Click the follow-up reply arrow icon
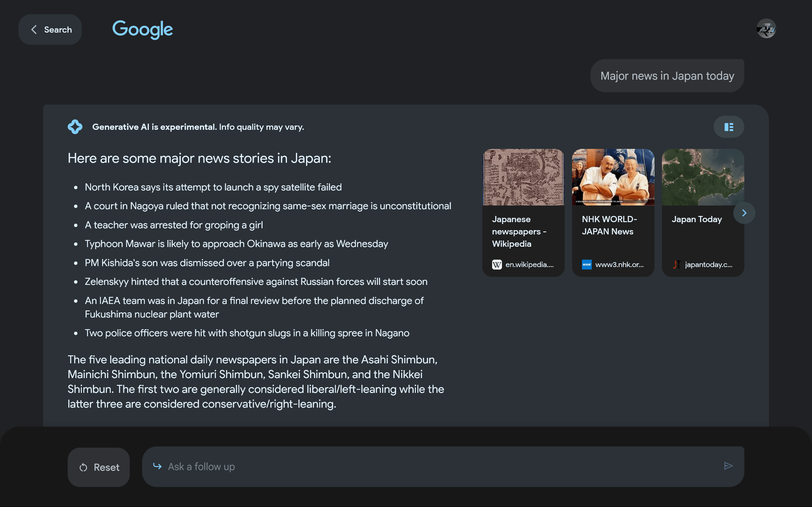 pos(157,466)
